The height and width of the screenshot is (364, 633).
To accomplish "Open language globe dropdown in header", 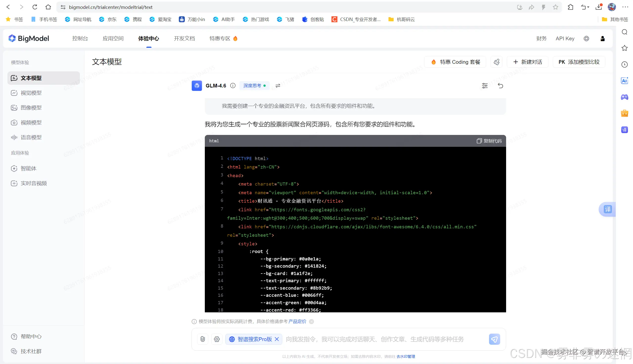I will (586, 39).
